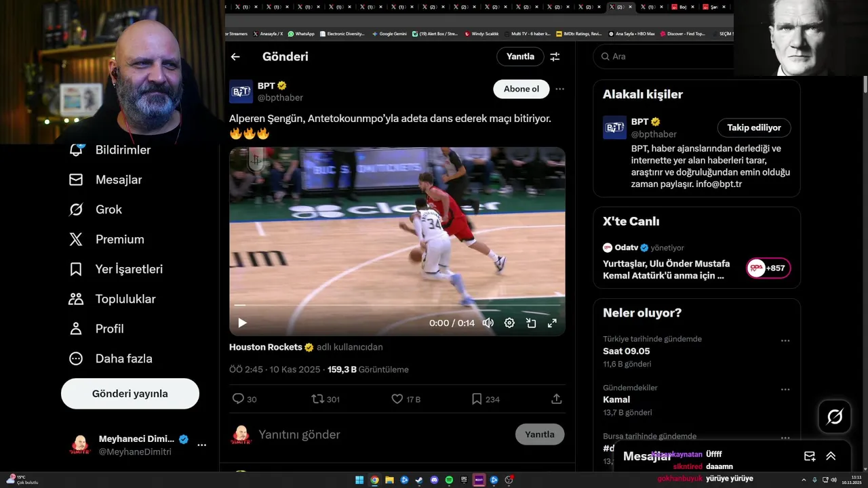Expand the video to fullscreen
Image resolution: width=868 pixels, height=488 pixels.
click(x=552, y=323)
